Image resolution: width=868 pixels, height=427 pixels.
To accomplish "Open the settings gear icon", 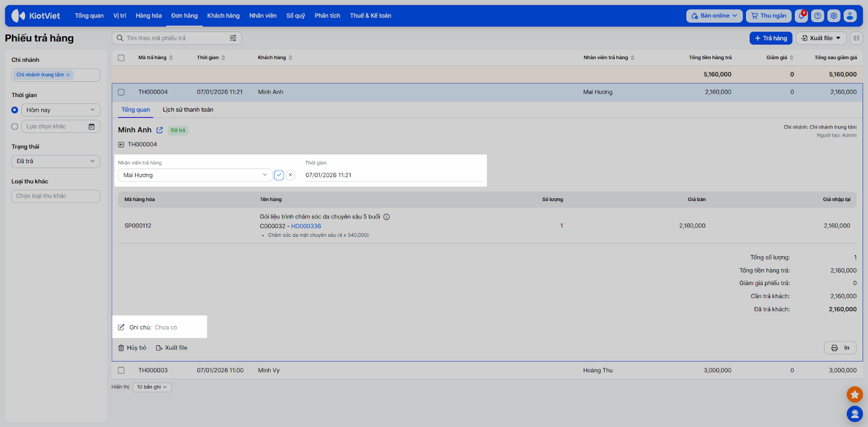I will pyautogui.click(x=834, y=16).
